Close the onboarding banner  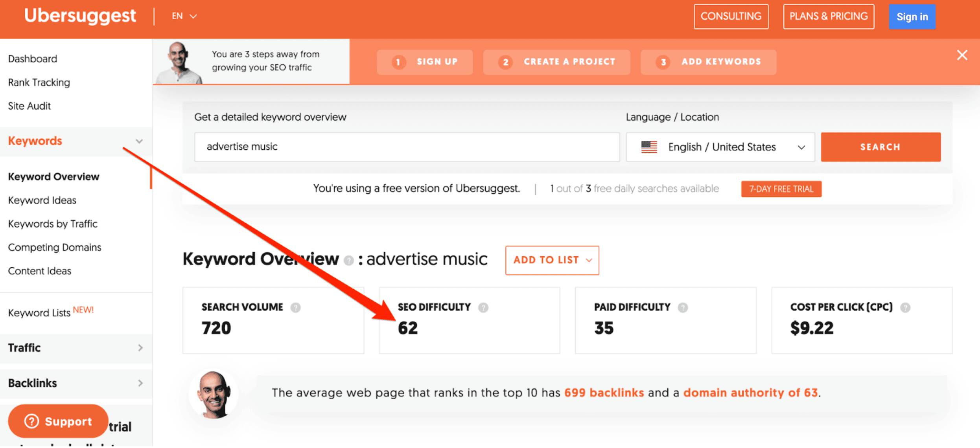[962, 55]
